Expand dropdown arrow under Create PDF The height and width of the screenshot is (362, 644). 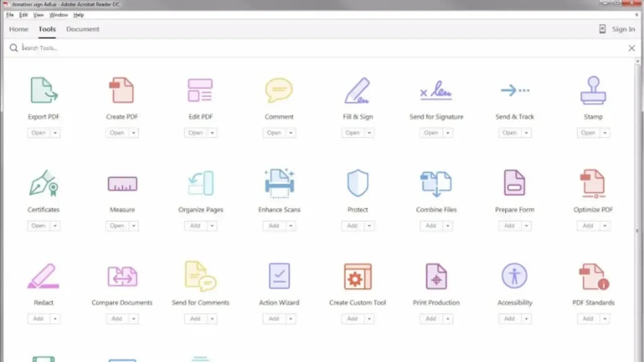tap(134, 133)
